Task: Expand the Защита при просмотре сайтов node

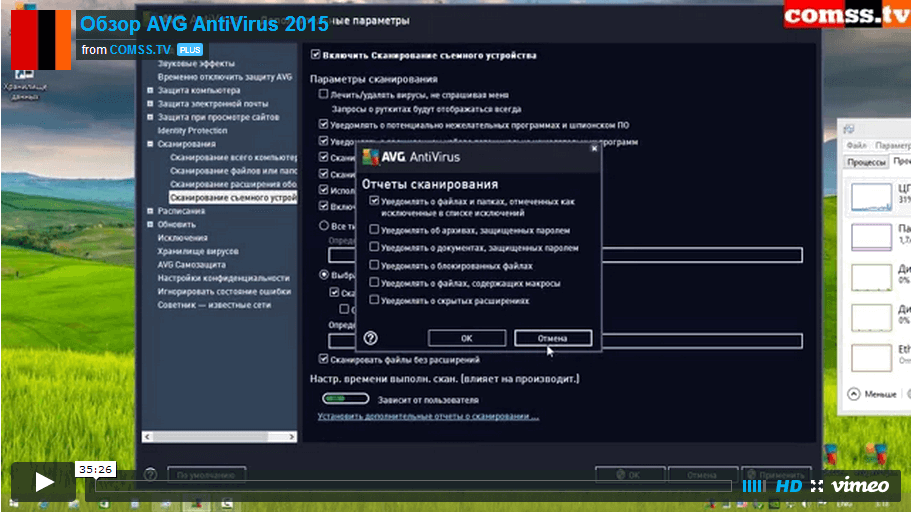Action: point(150,117)
